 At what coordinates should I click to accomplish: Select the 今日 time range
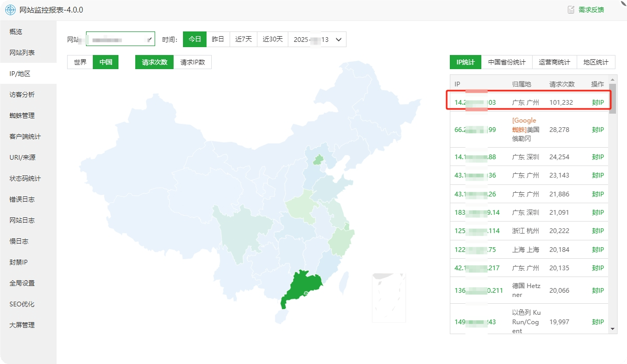pyautogui.click(x=194, y=39)
